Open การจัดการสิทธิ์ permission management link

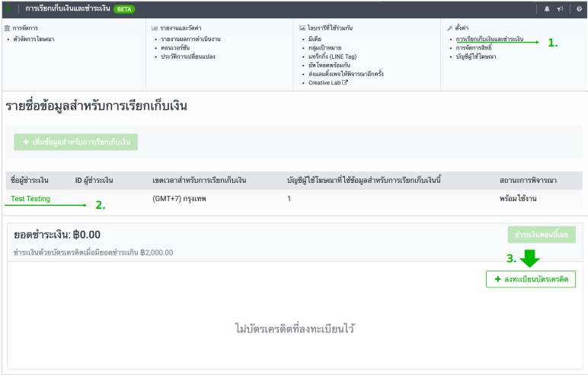click(474, 47)
